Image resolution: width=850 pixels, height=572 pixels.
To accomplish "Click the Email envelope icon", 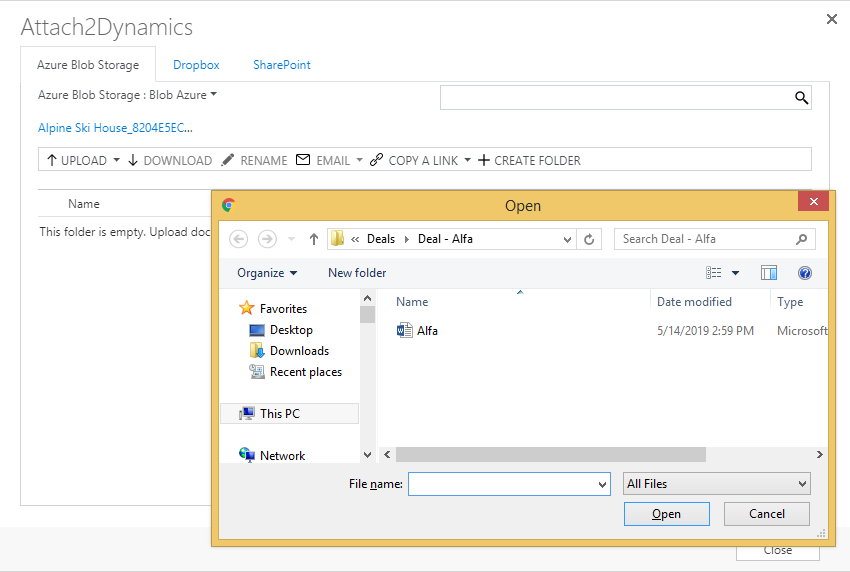I will coord(303,159).
